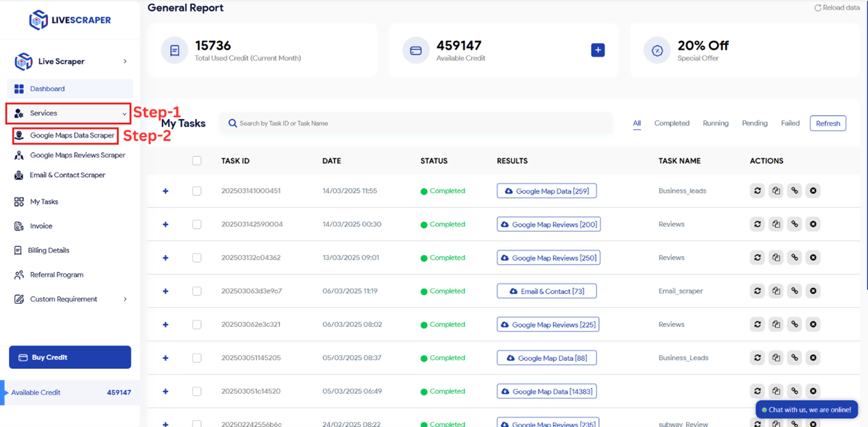Mark checkbox for task 202503063d3e9c7
Image resolution: width=868 pixels, height=427 pixels.
point(197,291)
